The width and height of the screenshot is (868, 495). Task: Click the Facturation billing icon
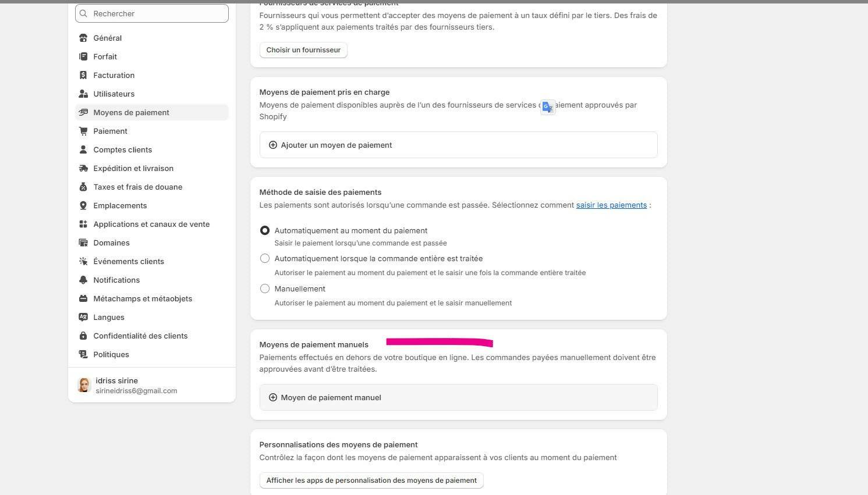click(83, 75)
